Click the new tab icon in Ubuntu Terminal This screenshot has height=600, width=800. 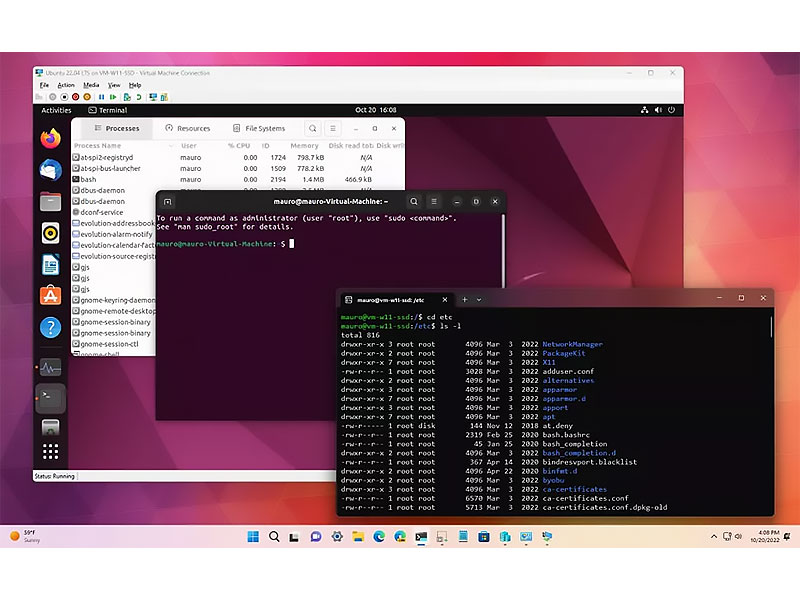168,202
